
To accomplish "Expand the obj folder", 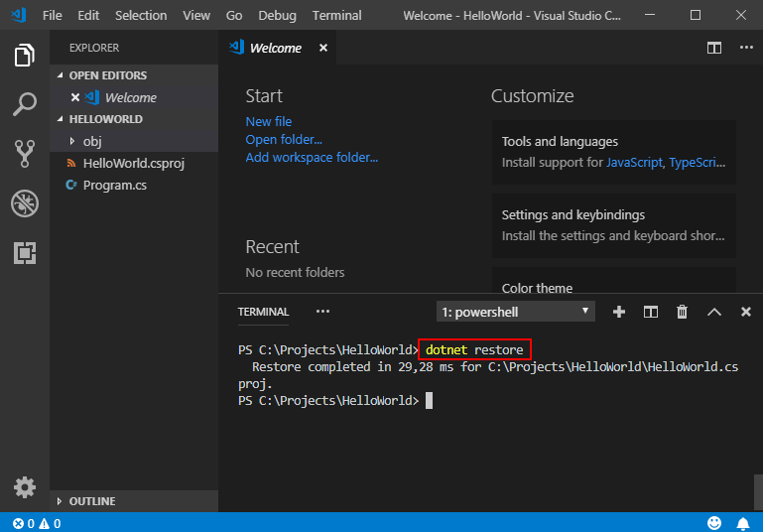I will [x=92, y=141].
